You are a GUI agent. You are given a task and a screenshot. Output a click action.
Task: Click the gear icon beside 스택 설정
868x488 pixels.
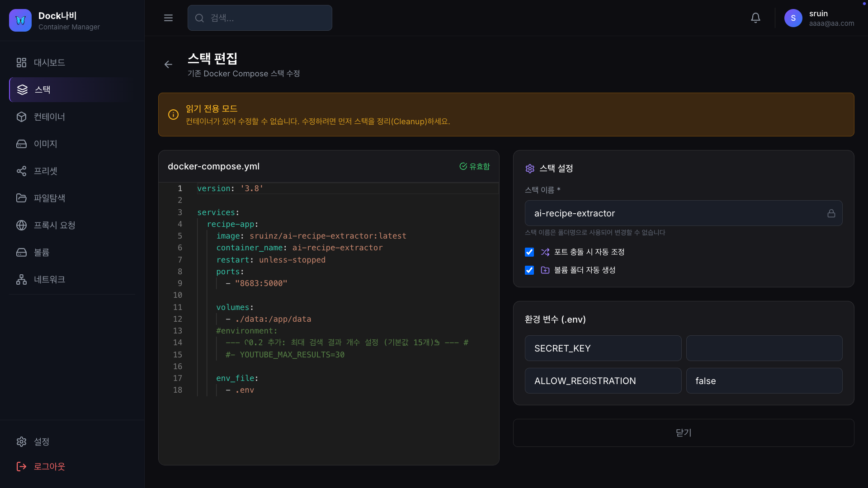pyautogui.click(x=530, y=169)
